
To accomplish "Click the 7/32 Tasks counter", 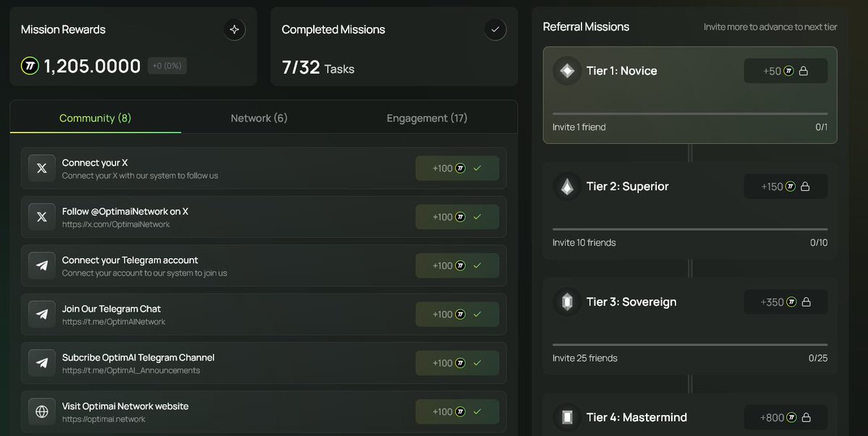I will click(x=318, y=68).
